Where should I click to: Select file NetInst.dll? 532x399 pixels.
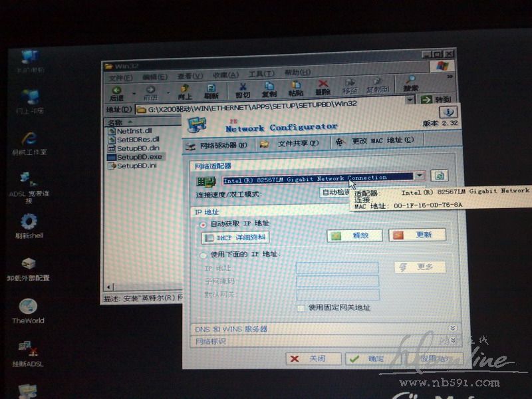(130, 131)
